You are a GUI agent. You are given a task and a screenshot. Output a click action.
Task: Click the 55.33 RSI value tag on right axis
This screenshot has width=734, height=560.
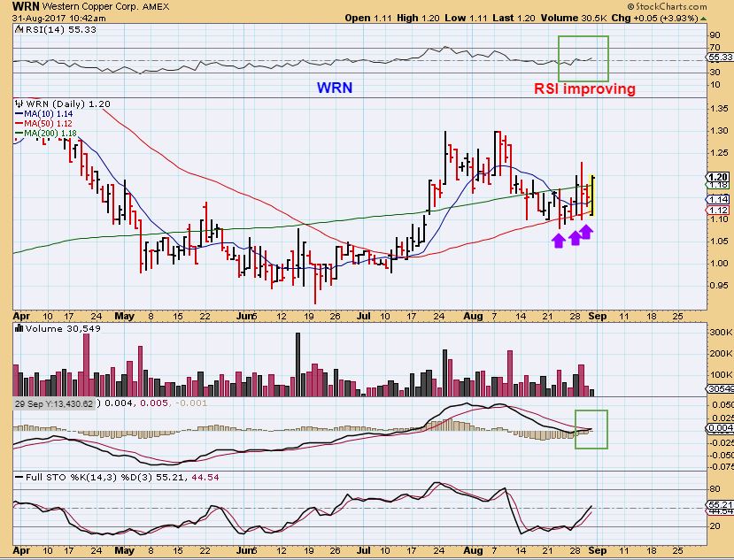[x=721, y=58]
